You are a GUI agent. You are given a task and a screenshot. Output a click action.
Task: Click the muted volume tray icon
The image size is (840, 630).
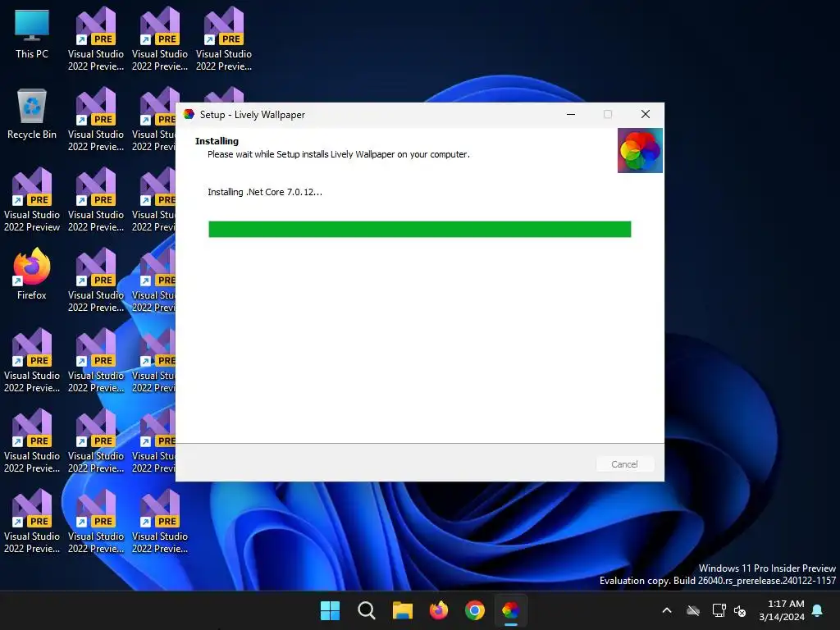(x=740, y=610)
